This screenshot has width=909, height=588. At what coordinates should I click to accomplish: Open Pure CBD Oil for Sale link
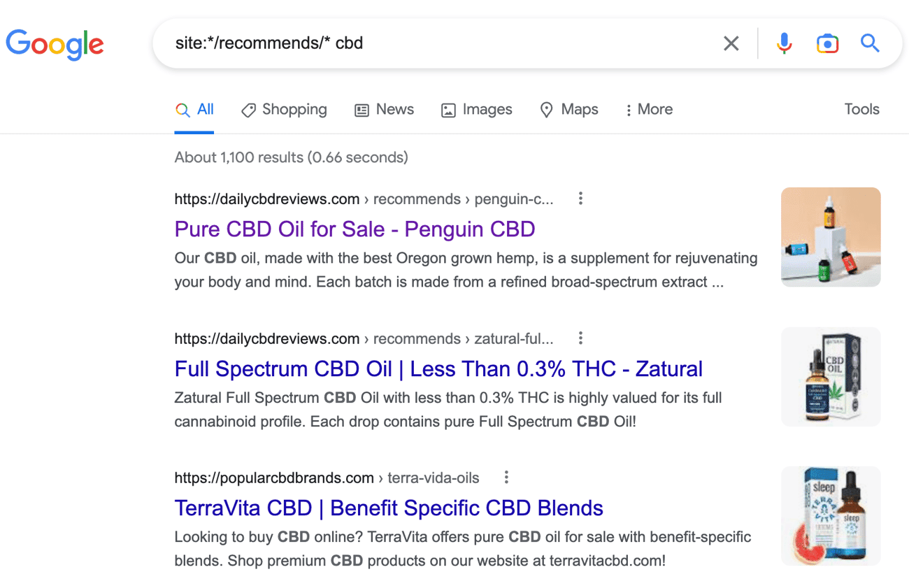click(355, 229)
